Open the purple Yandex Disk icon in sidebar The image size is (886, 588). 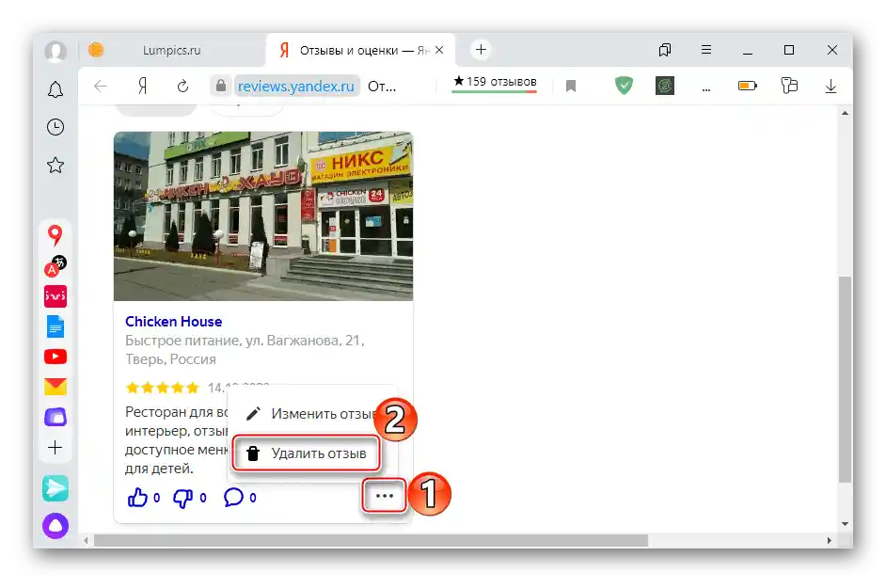[55, 418]
